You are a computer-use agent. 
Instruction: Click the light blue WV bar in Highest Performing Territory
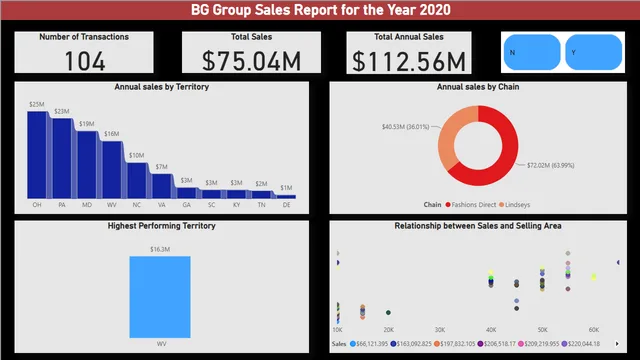pos(160,297)
